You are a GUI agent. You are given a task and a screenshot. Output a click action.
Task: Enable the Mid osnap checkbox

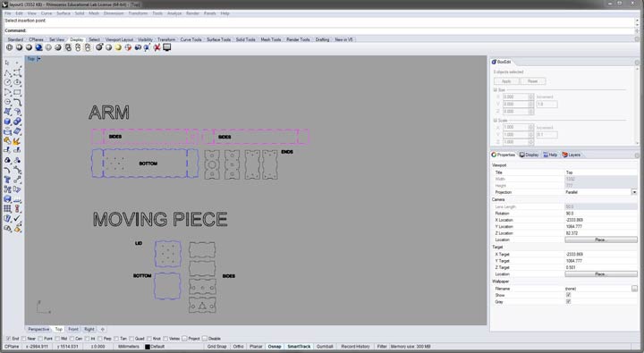(x=57, y=339)
